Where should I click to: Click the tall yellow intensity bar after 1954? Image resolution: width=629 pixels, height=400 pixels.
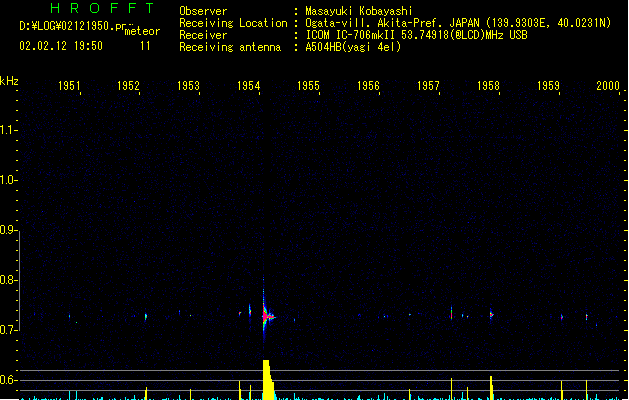pos(268,380)
